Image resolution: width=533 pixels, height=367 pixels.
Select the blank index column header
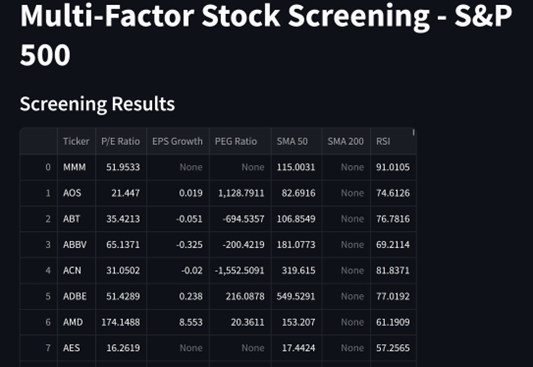(39, 141)
